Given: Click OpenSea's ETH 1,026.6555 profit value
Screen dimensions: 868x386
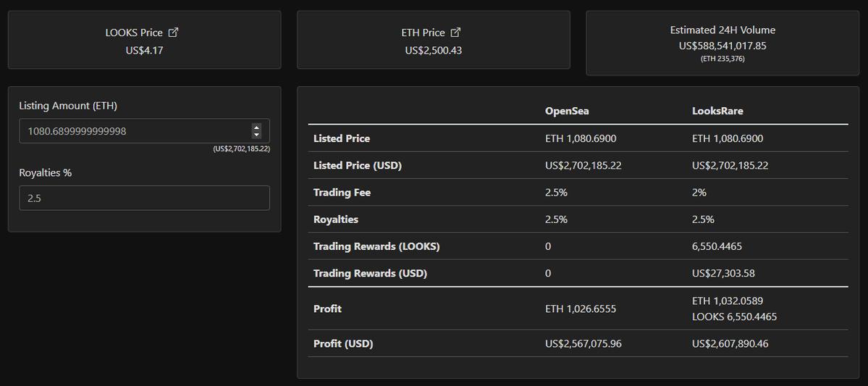Looking at the screenshot, I should [x=581, y=309].
